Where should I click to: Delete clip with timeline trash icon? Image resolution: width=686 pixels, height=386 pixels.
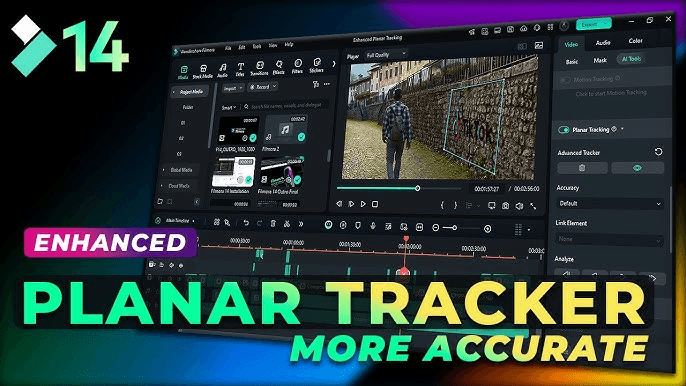point(273,224)
